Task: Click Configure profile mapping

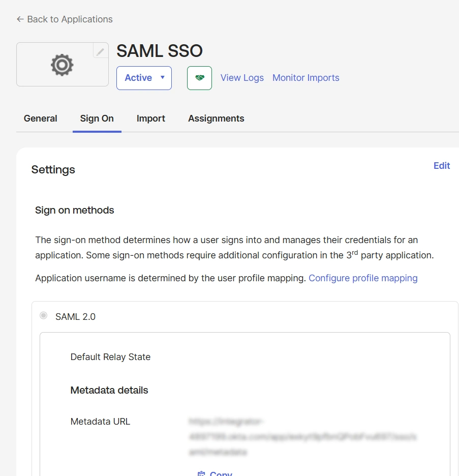Action: click(363, 278)
